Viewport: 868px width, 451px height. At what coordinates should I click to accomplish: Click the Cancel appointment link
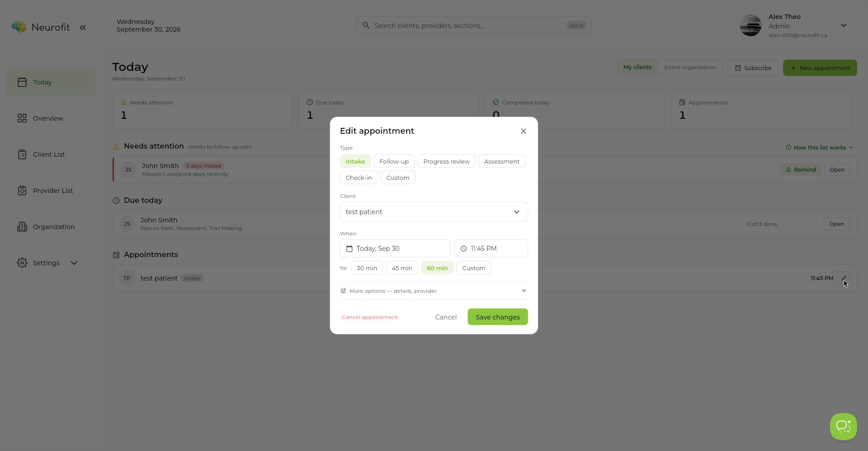(x=370, y=317)
